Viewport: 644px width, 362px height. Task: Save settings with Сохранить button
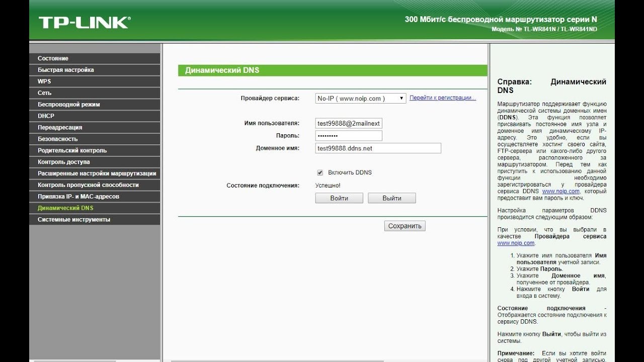tap(405, 226)
